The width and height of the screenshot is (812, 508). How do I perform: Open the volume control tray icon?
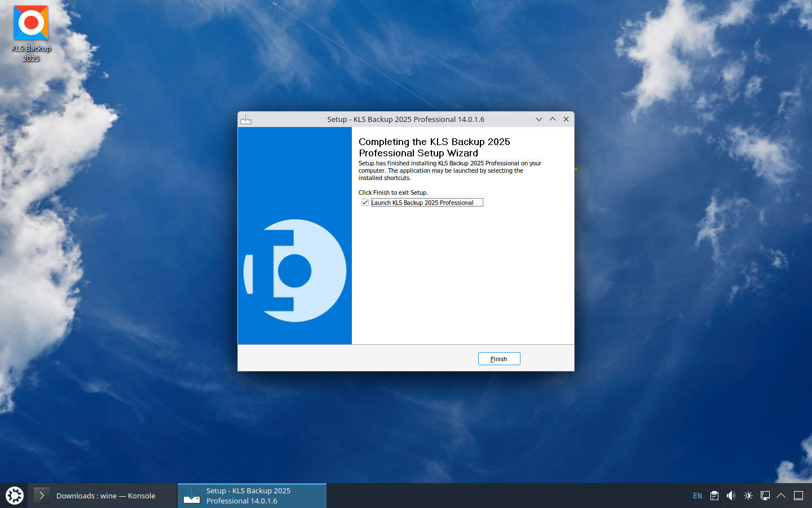click(x=731, y=496)
